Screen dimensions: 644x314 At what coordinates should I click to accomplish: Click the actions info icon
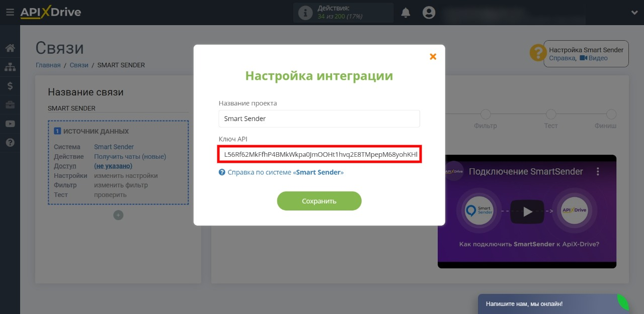pos(305,13)
